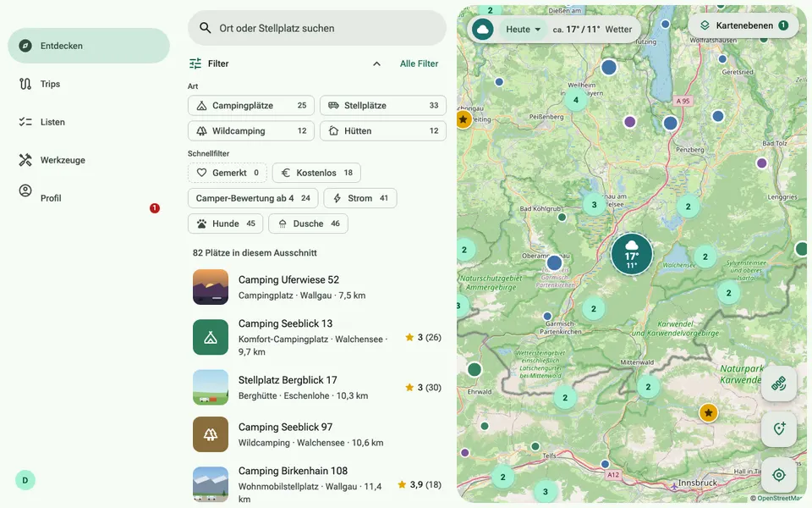Toggle the Campingplätze filter chip
Screen dimensions: 812x508
coord(251,105)
